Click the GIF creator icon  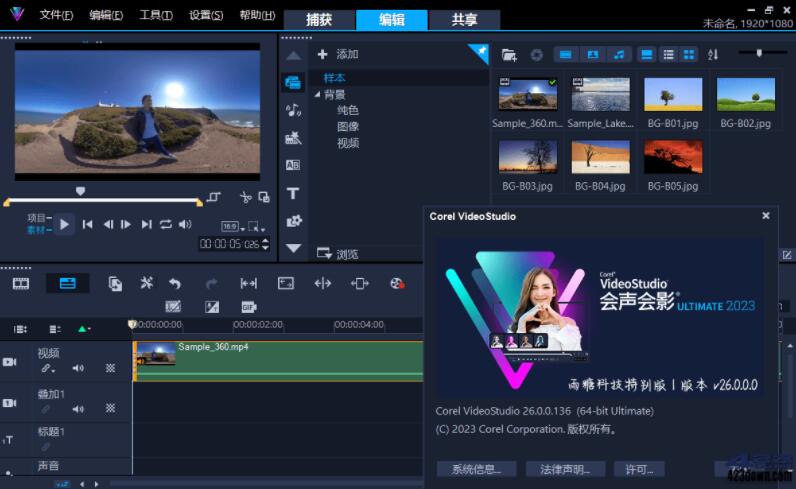click(249, 307)
